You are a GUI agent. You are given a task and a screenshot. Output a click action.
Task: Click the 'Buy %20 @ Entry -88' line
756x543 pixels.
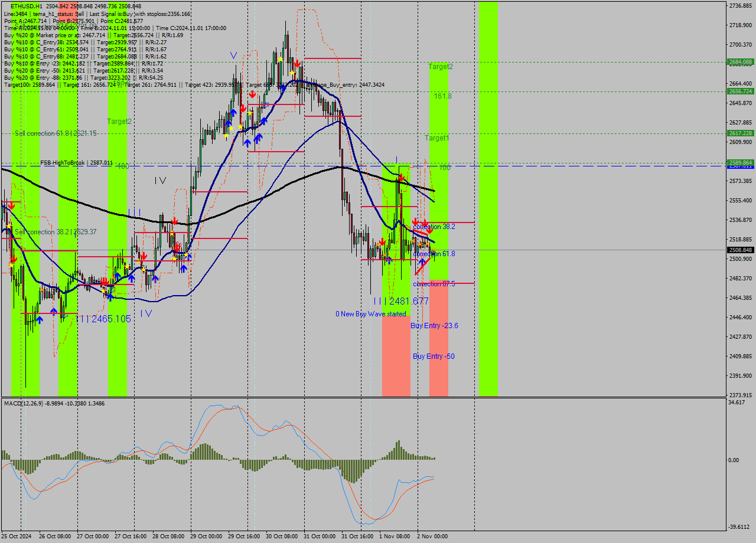click(x=83, y=77)
